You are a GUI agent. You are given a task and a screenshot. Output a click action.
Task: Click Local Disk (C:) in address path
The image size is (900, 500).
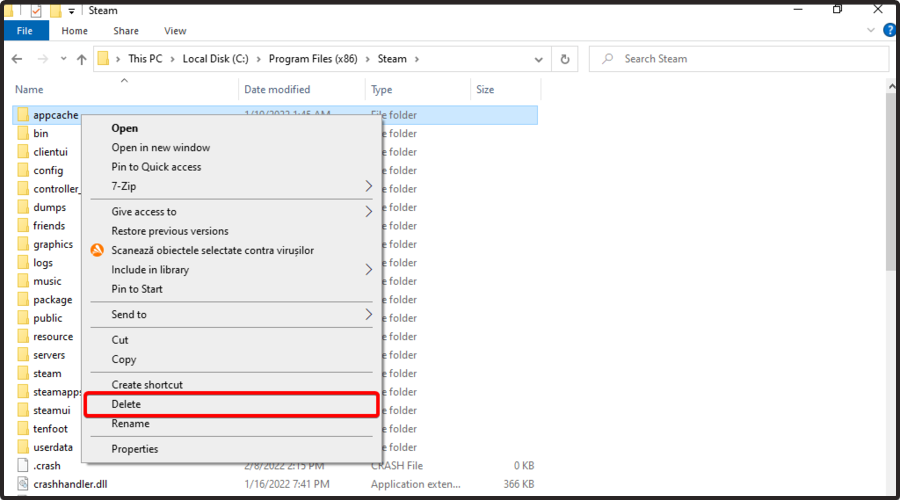215,59
